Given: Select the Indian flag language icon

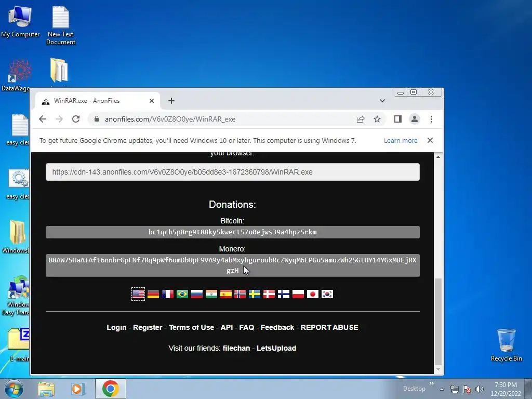Looking at the screenshot, I should click(211, 294).
